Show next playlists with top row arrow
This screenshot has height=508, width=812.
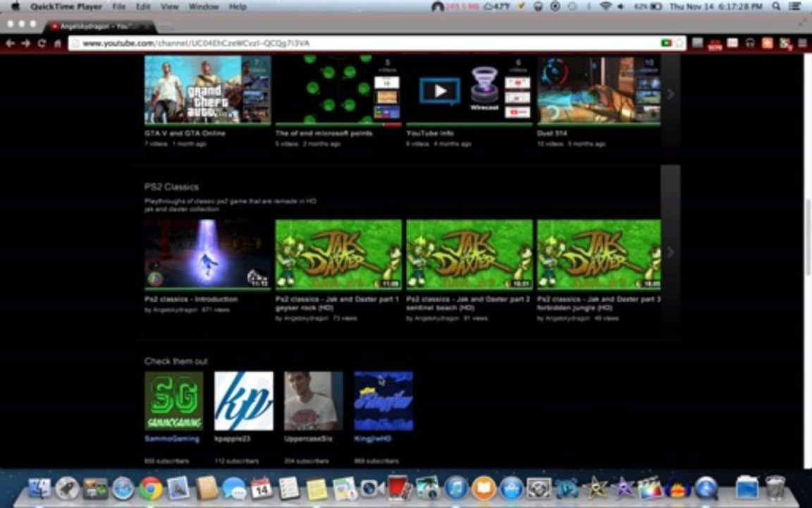coord(670,94)
